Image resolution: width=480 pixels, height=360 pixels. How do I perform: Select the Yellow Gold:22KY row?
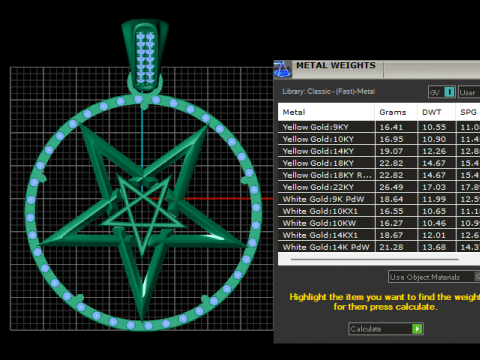click(379, 187)
